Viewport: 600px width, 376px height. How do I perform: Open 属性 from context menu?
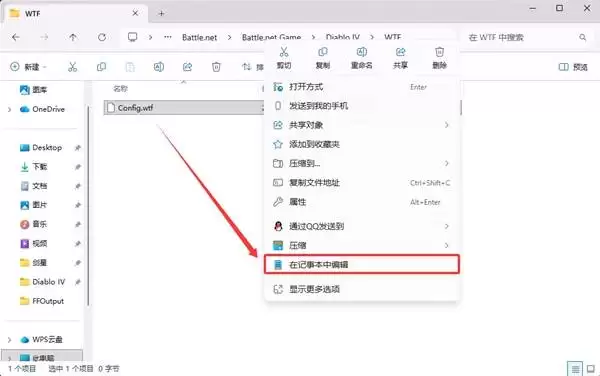[362, 202]
